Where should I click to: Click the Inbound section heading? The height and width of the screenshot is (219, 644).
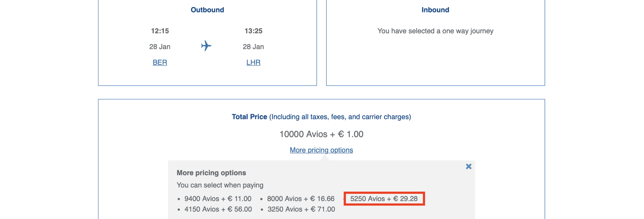tap(435, 10)
